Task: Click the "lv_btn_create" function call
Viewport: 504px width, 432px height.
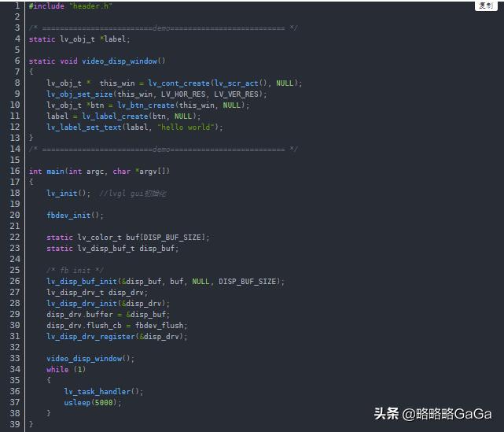Action: (146, 105)
